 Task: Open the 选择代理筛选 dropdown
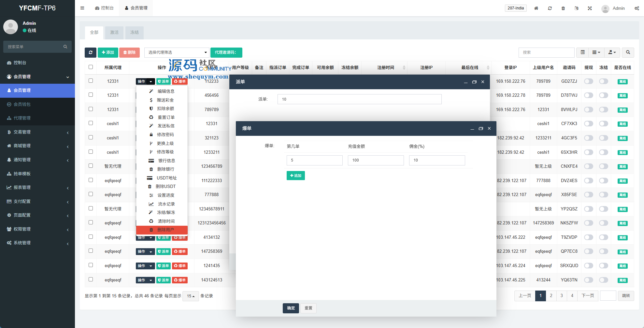(177, 52)
